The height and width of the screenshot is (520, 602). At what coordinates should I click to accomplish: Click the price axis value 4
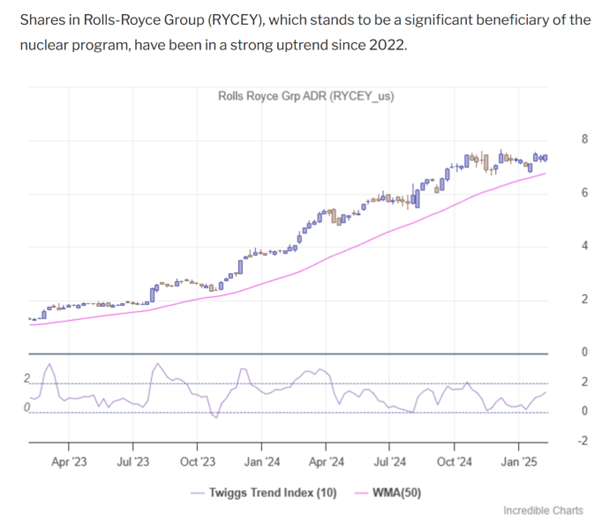(x=584, y=245)
